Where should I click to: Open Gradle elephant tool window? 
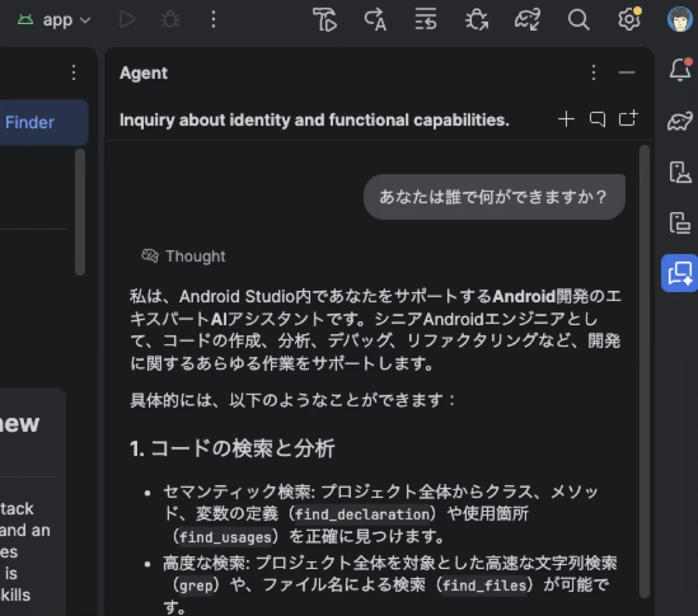[680, 120]
